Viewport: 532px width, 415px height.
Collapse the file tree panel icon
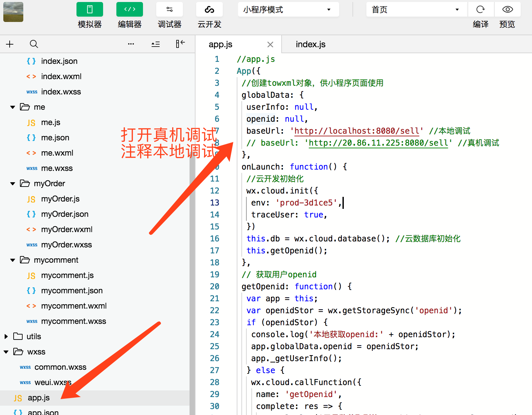click(x=180, y=44)
